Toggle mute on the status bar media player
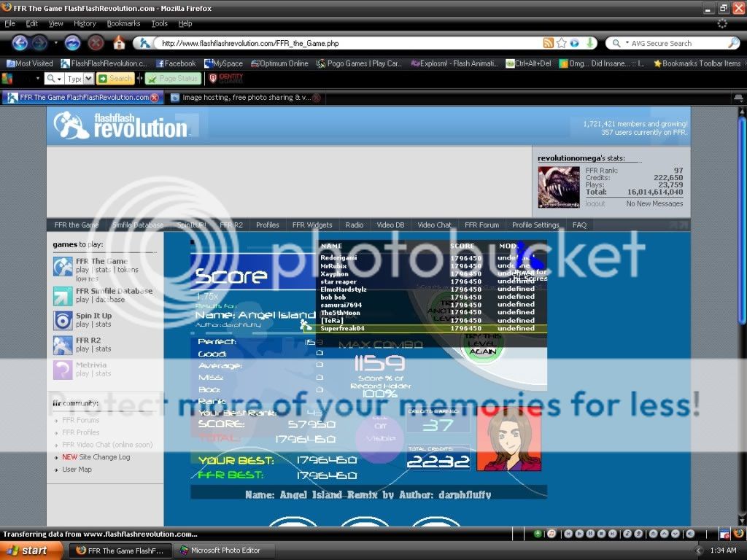 689,534
